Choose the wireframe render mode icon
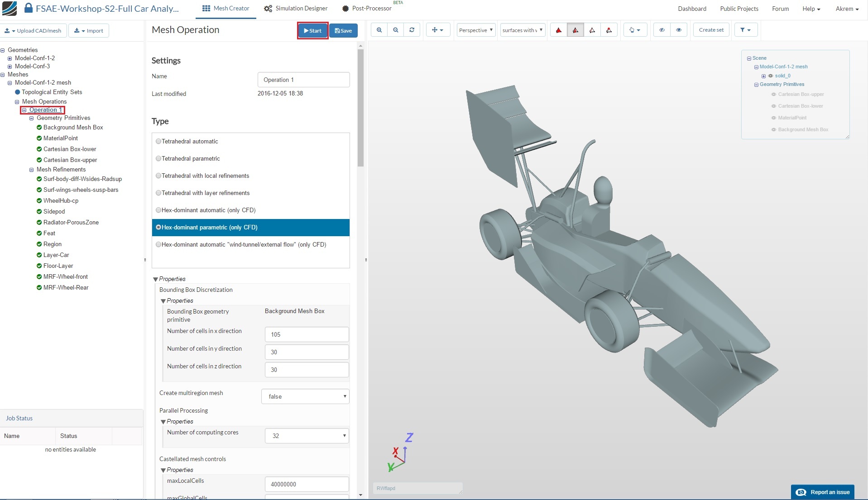This screenshot has width=868, height=500. [592, 30]
